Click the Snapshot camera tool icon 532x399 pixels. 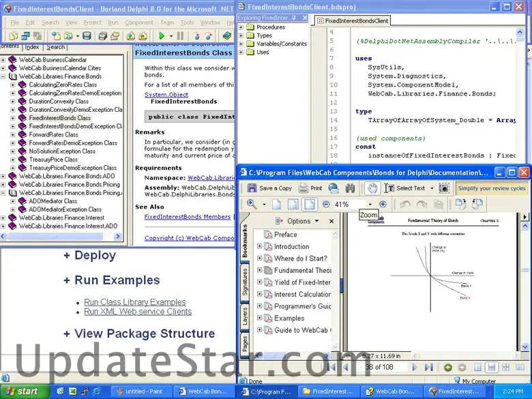click(444, 188)
